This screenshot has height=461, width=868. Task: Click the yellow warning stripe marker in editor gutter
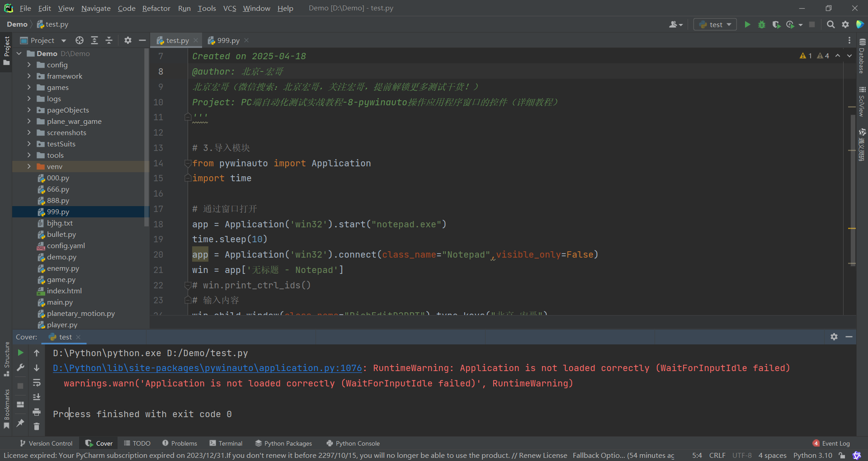click(x=852, y=228)
